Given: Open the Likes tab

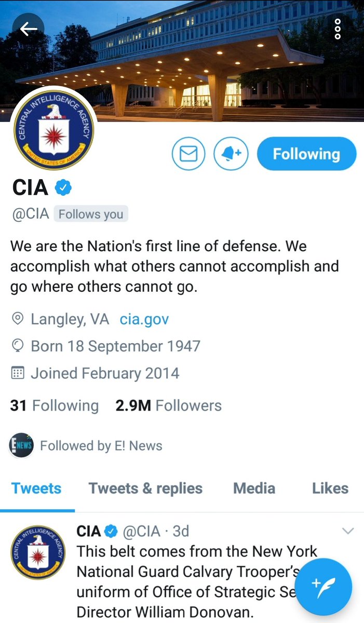Looking at the screenshot, I should tap(330, 489).
